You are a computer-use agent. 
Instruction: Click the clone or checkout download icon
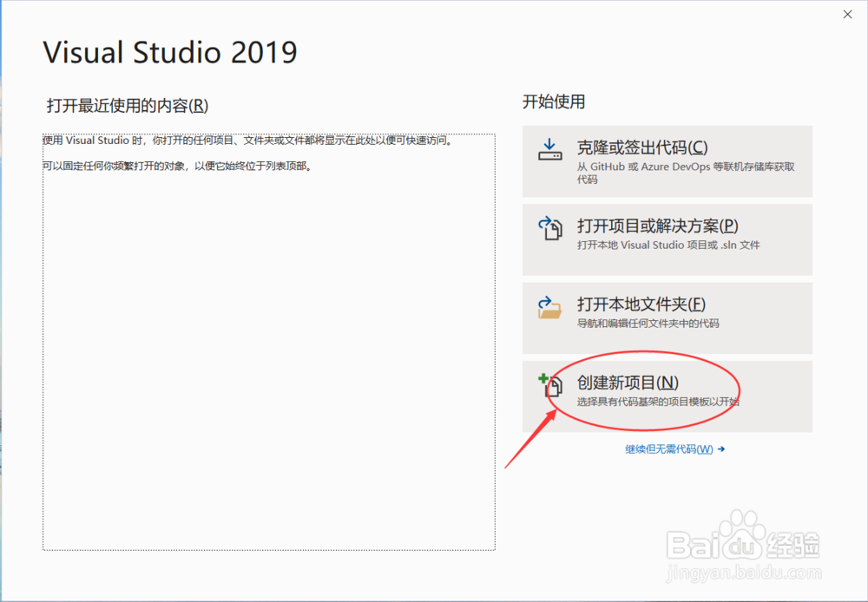click(x=549, y=149)
